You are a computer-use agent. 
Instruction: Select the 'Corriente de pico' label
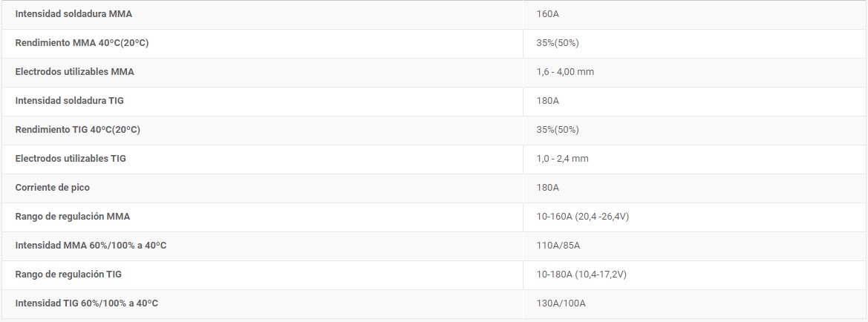pyautogui.click(x=52, y=188)
